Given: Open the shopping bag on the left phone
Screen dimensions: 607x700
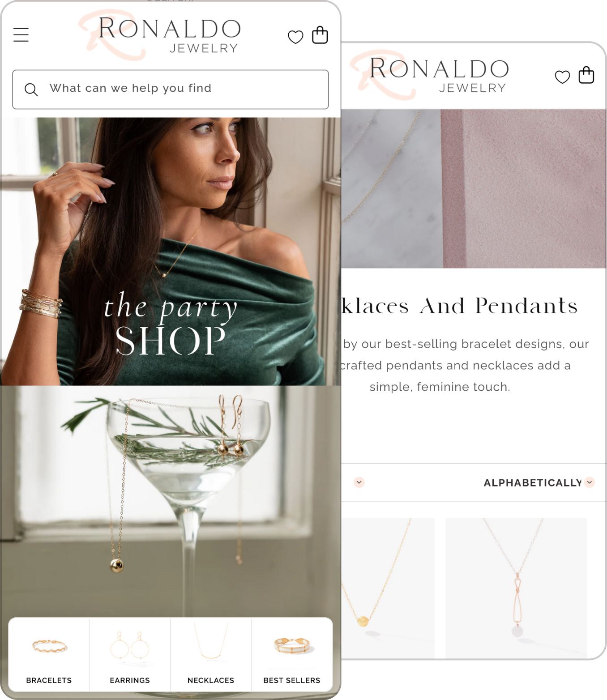Looking at the screenshot, I should 320,35.
